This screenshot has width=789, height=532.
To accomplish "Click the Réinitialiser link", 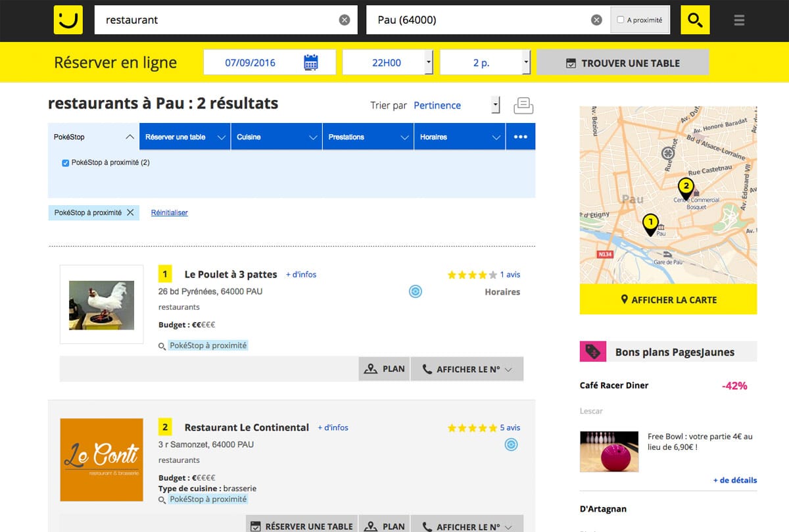I will tap(169, 212).
